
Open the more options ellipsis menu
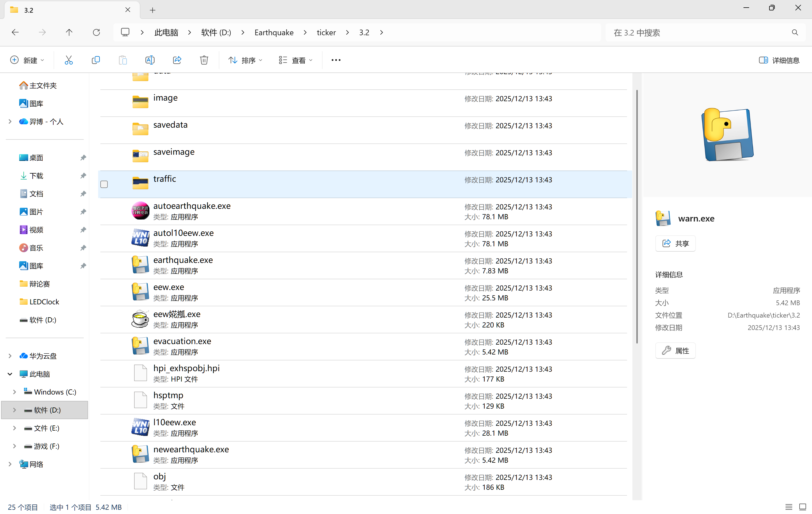click(x=336, y=60)
